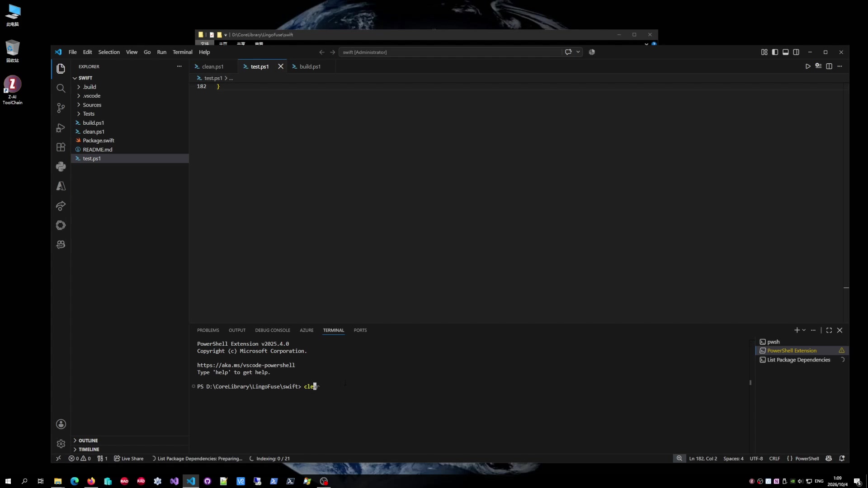Run the test.ps1 script with play icon

[808, 66]
